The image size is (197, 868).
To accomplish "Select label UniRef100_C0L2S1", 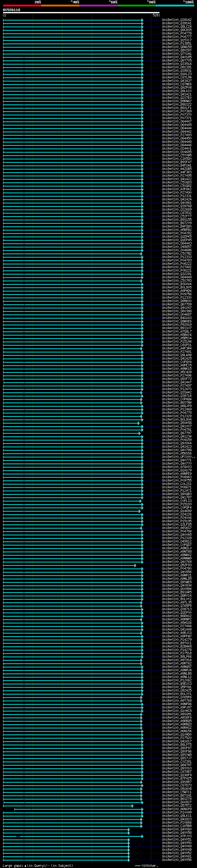I will (177, 484).
